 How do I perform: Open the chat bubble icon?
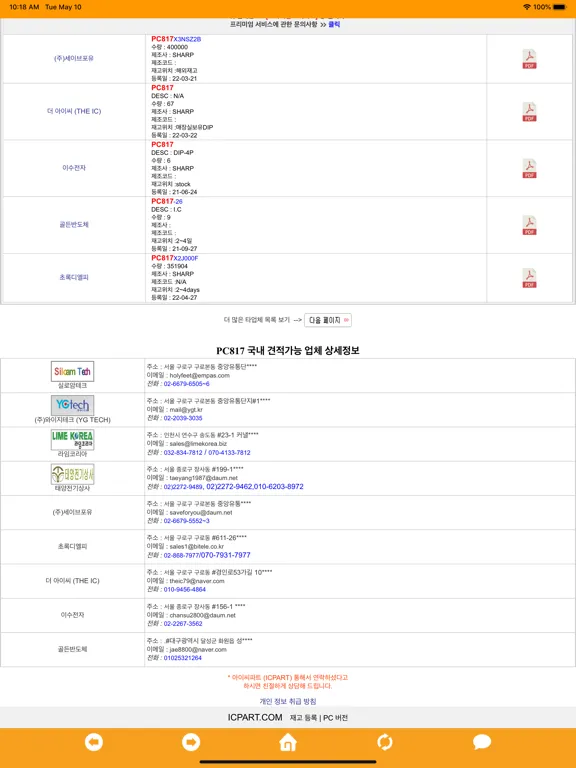[482, 742]
